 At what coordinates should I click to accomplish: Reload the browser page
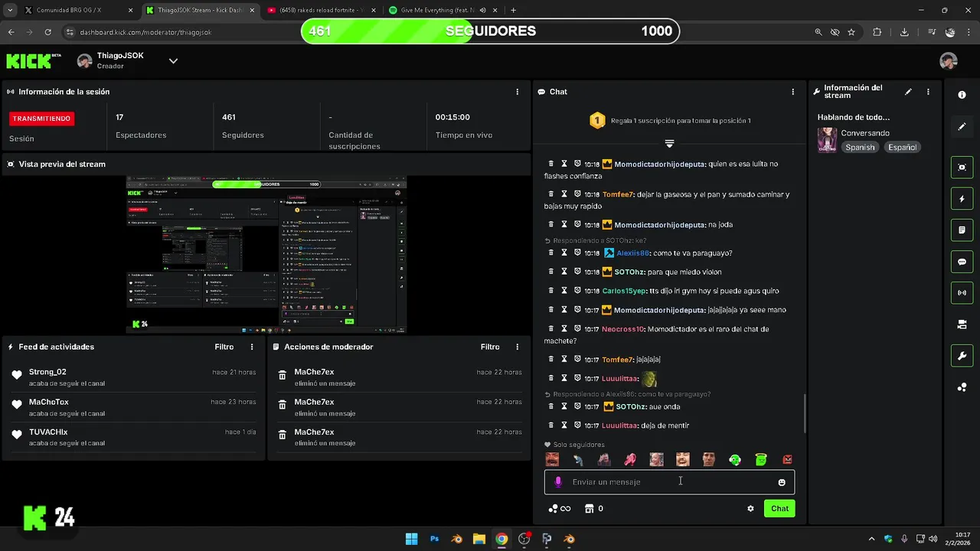tap(47, 32)
